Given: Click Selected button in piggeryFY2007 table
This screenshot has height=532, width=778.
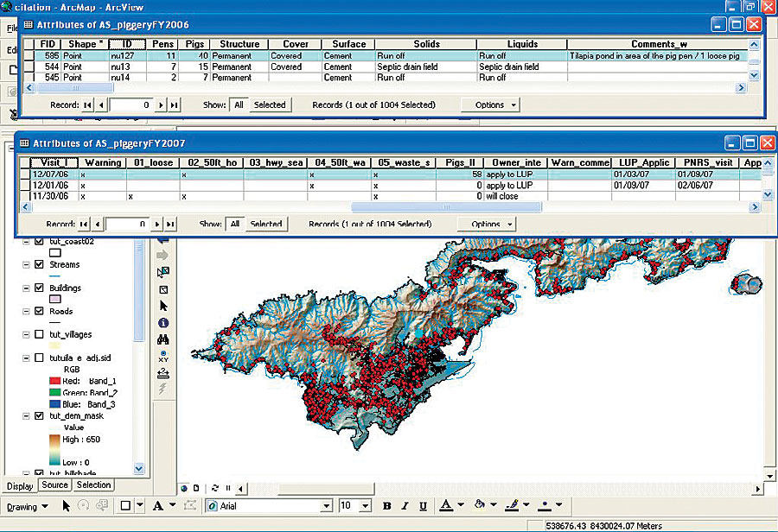Looking at the screenshot, I should coord(266,224).
